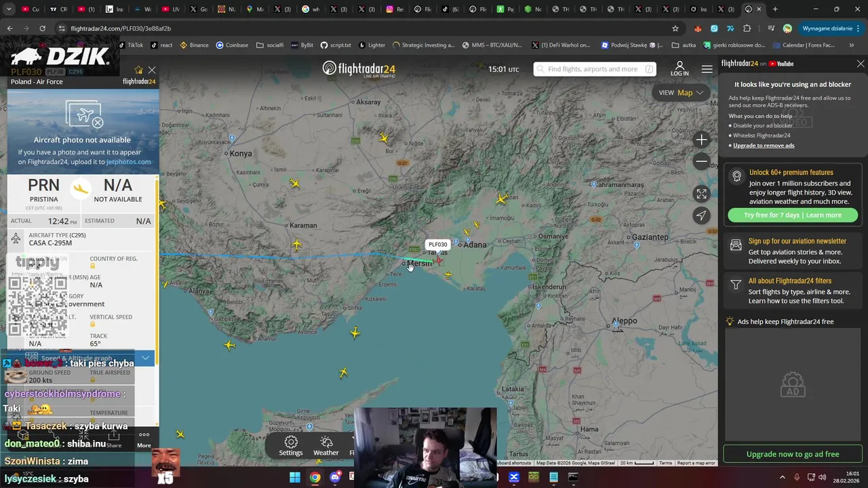This screenshot has height=488, width=868.
Task: Expand the Speed & Altitude graph section
Action: (x=81, y=358)
